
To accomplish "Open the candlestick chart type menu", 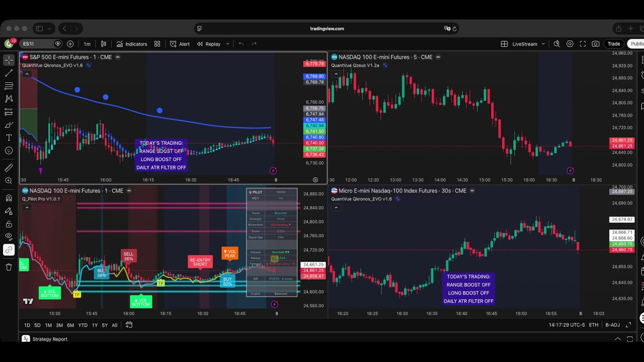I will [104, 44].
